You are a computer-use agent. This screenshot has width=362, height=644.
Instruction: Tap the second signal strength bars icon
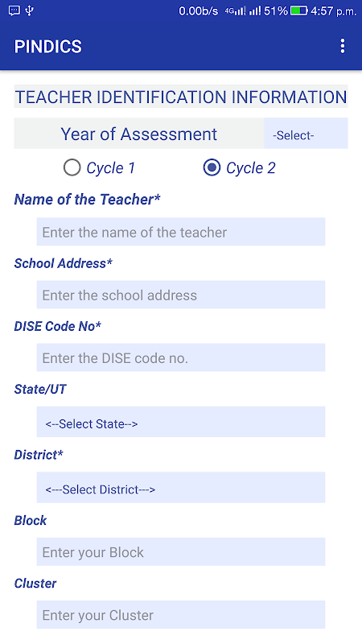pos(254,11)
